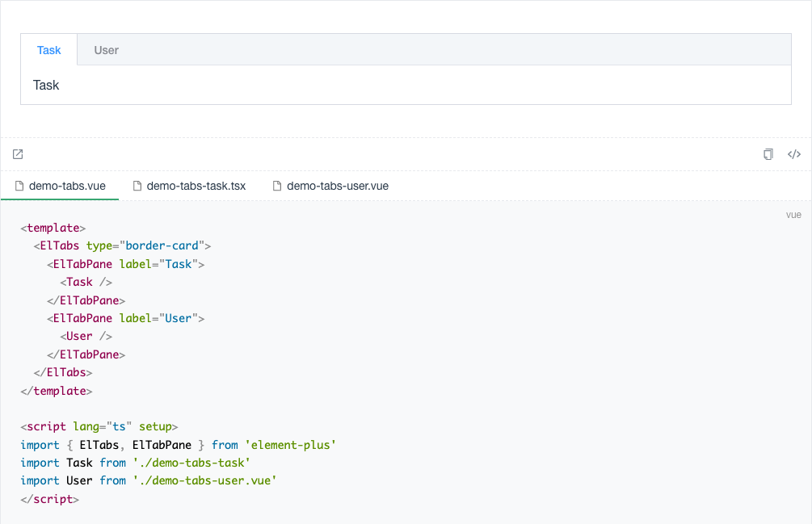Image resolution: width=812 pixels, height=524 pixels.
Task: Open the demo-tabs-user.vue file tab
Action: [330, 186]
